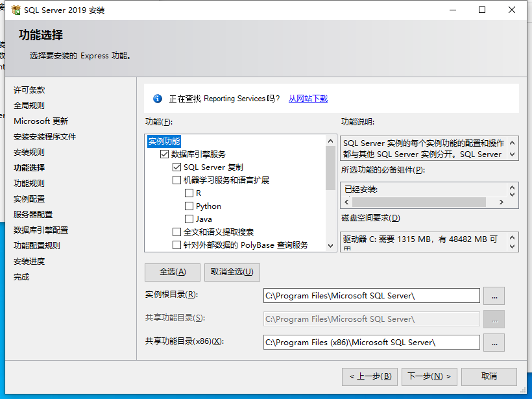Select 功能配置规则 step in sidebar
This screenshot has width=532, height=399.
coord(37,246)
